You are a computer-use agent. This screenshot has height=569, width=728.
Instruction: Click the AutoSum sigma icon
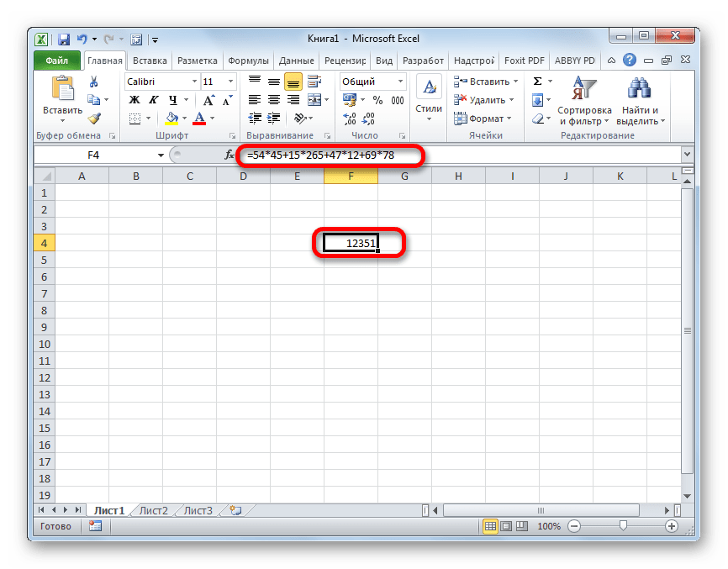click(538, 82)
